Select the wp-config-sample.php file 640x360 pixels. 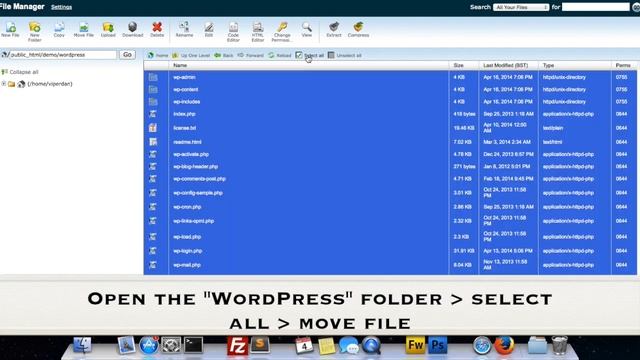(x=390, y=193)
